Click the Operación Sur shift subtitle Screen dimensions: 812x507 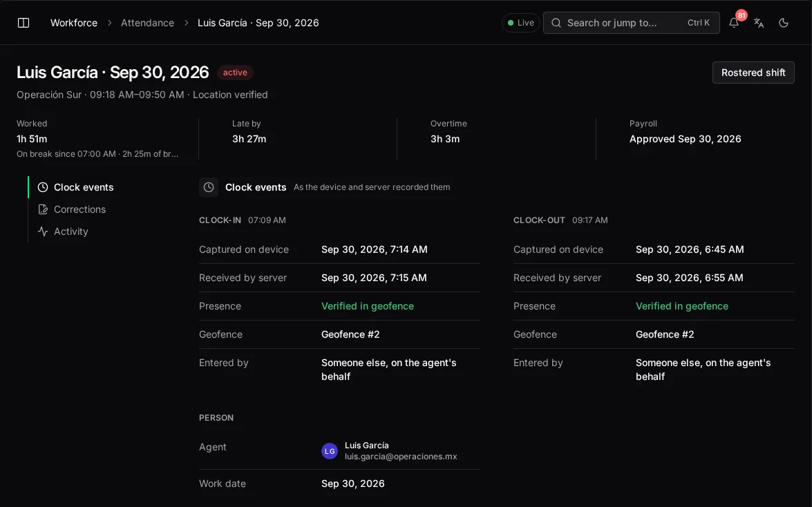[142, 95]
